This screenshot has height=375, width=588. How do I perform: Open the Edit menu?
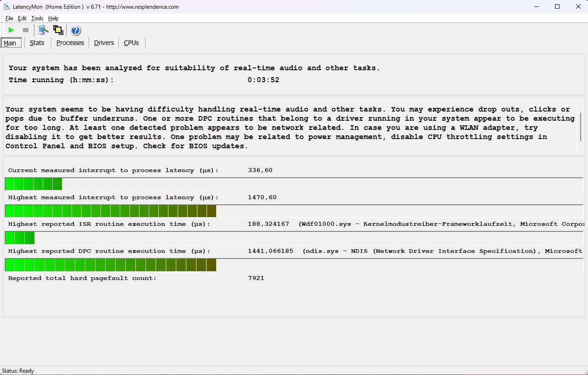(22, 18)
